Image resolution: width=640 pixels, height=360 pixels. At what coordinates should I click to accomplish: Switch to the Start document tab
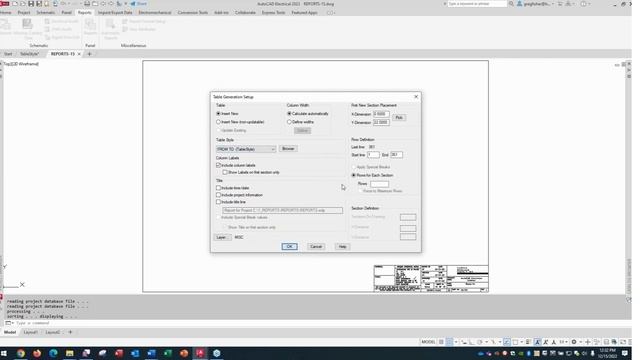pyautogui.click(x=8, y=54)
